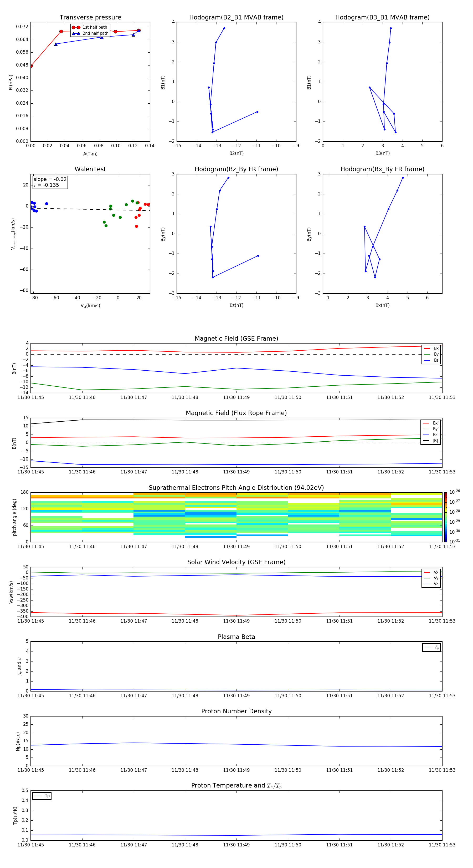Select 'Vy' in the solar wind legend
The height and width of the screenshot is (868, 473).
tap(431, 578)
